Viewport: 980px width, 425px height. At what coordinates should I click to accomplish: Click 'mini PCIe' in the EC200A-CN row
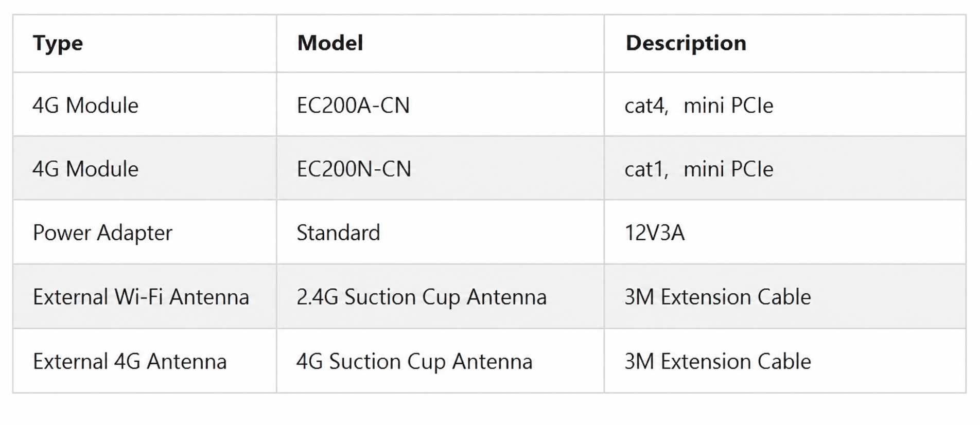pyautogui.click(x=728, y=105)
